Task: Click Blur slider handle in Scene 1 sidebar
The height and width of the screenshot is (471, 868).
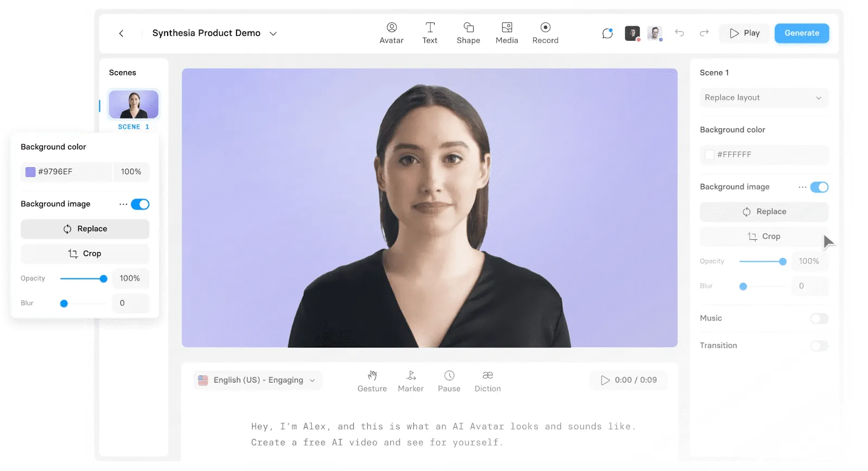Action: tap(743, 287)
